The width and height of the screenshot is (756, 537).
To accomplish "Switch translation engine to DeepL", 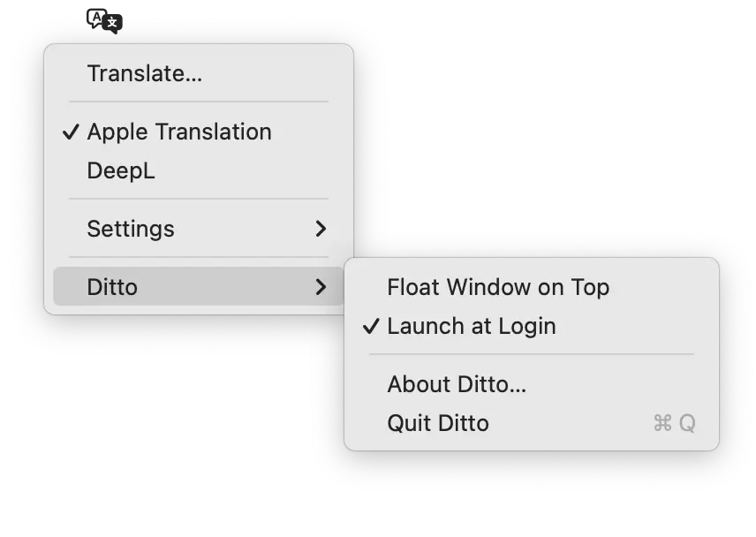I will (120, 170).
